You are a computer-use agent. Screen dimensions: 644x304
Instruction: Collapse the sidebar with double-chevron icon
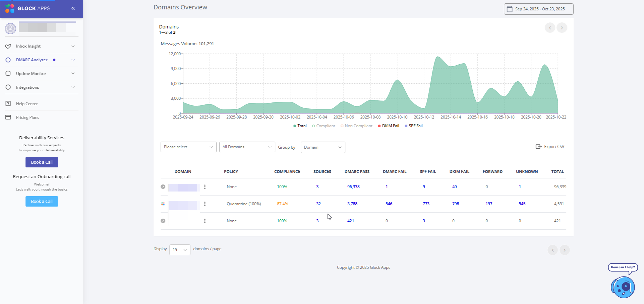pos(73,8)
